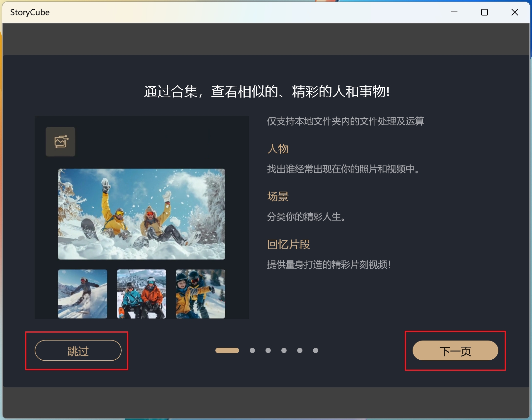Click the 人物 heading
The height and width of the screenshot is (420, 532).
[278, 149]
